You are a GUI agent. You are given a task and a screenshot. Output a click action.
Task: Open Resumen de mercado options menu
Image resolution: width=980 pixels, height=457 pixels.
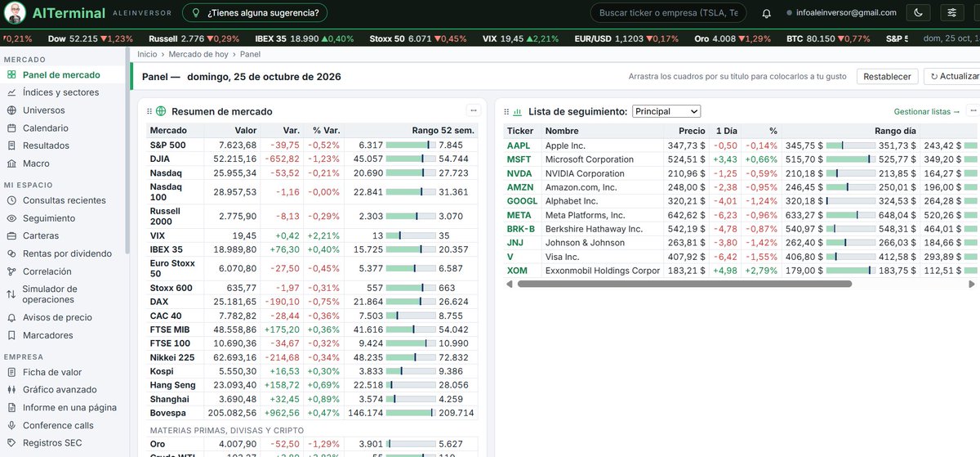474,110
